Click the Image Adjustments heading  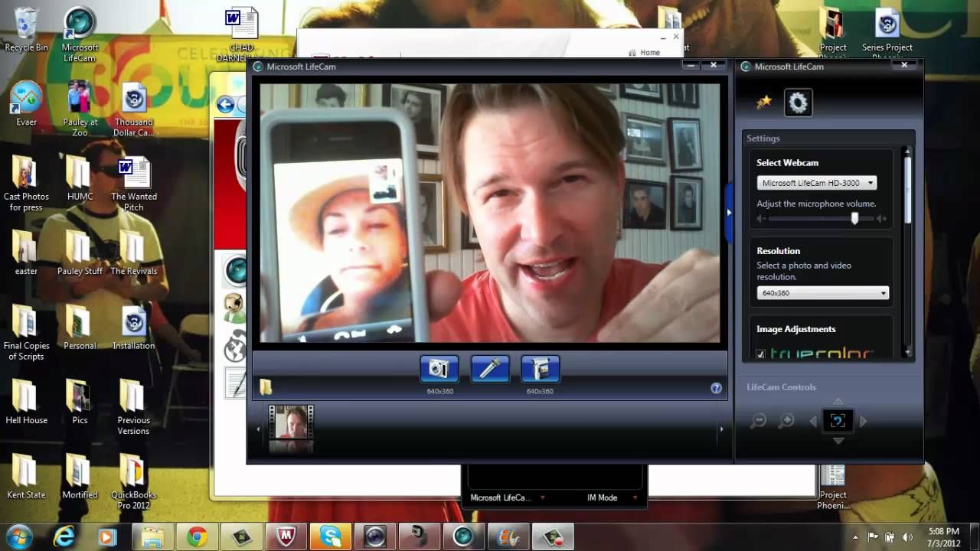(x=795, y=329)
